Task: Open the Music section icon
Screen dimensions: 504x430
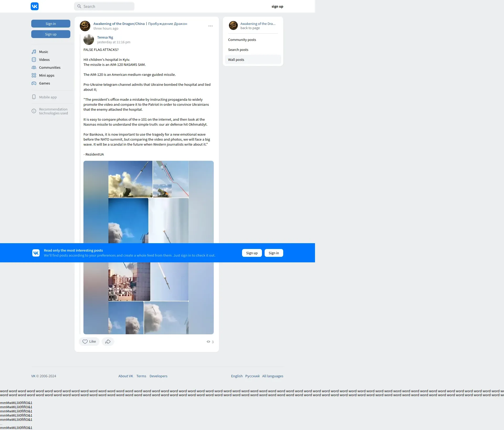Action: tap(34, 52)
